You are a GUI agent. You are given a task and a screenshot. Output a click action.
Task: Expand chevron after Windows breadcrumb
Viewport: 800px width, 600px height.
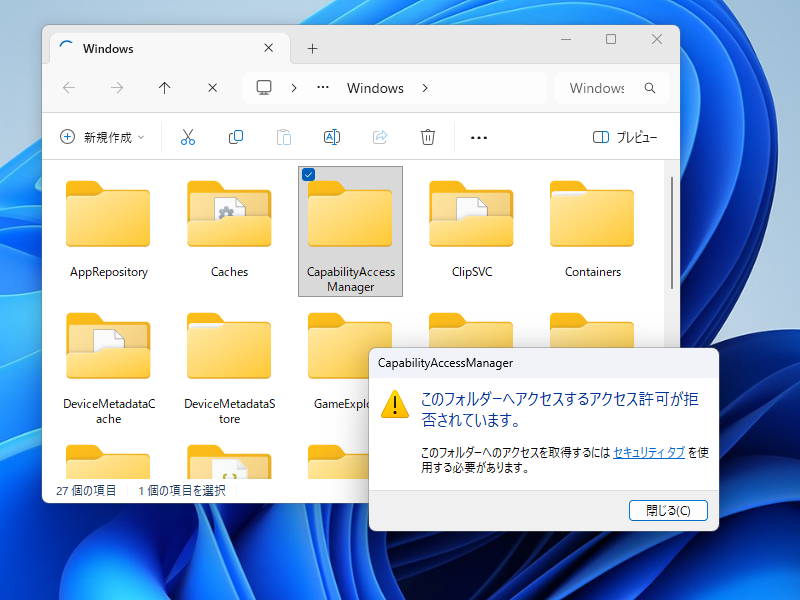pos(425,88)
